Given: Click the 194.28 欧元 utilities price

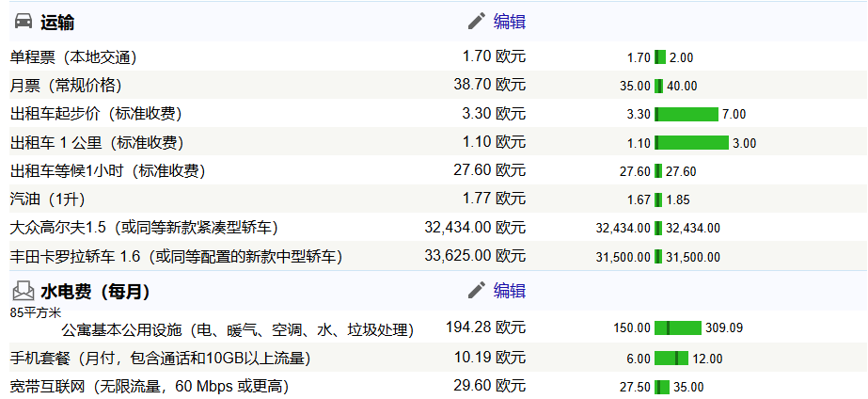Looking at the screenshot, I should [485, 328].
